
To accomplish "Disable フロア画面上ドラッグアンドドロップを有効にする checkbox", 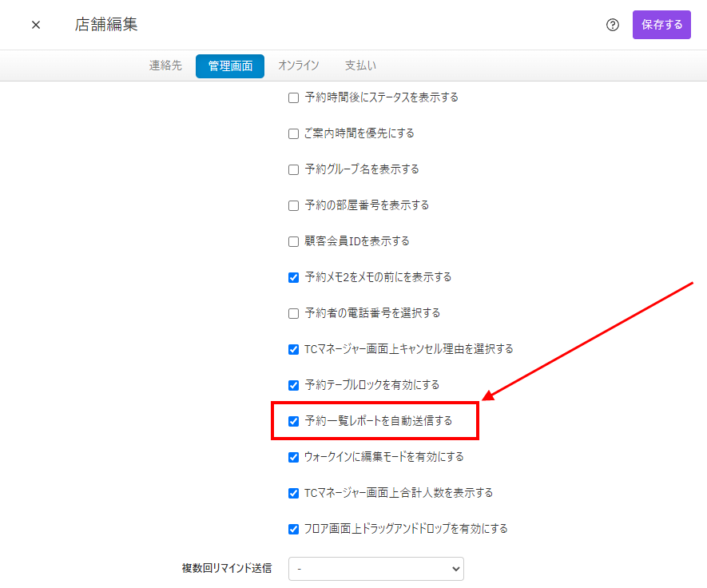I will 293,530.
